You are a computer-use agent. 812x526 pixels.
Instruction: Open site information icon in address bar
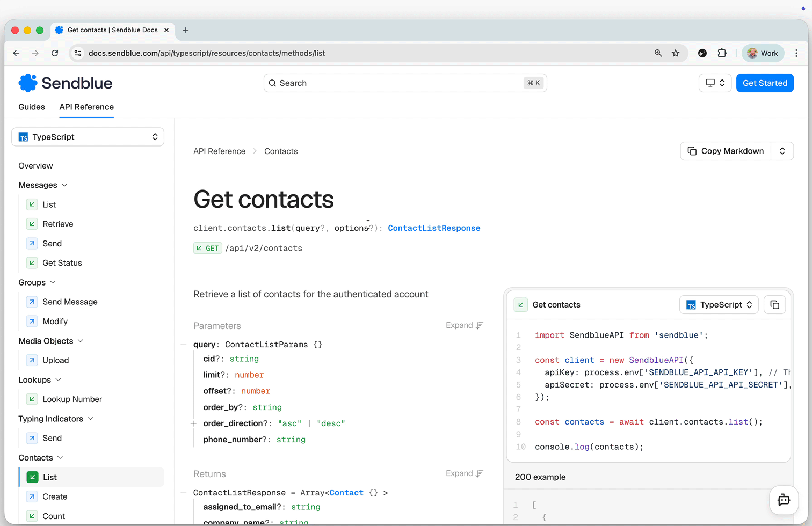click(x=78, y=53)
